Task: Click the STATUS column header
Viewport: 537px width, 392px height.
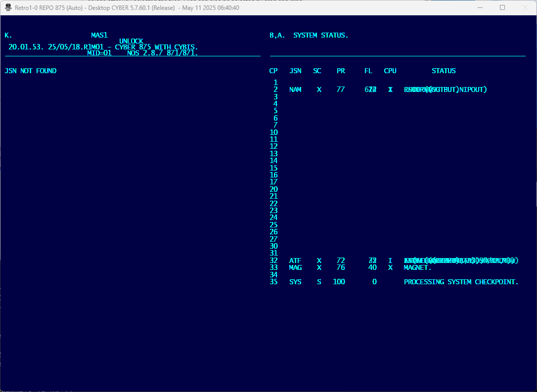Action: 444,71
